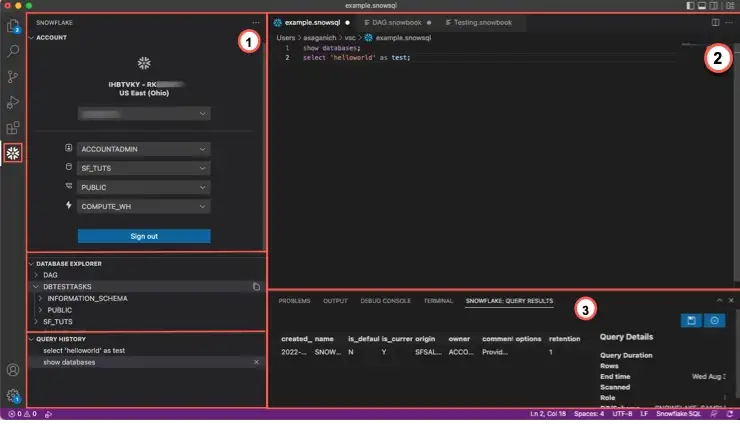Select query history entry select 'helloworld' as test

[x=84, y=350]
